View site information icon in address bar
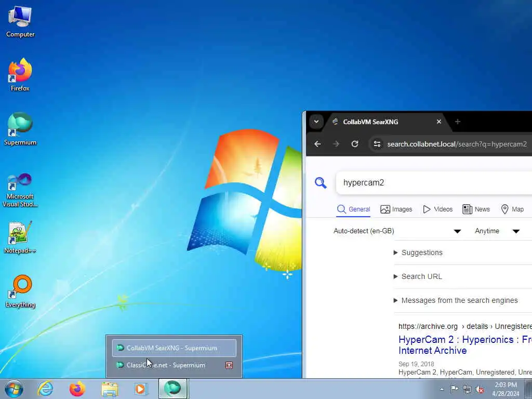532x399 pixels. [x=377, y=144]
